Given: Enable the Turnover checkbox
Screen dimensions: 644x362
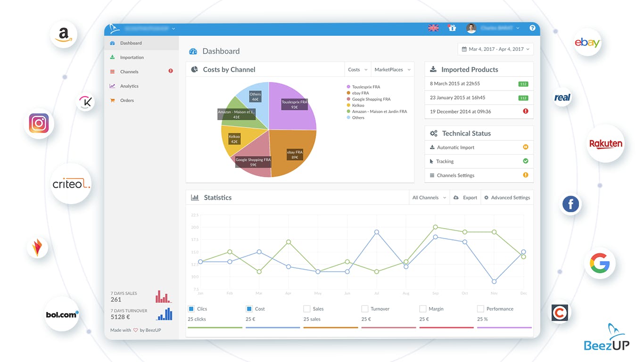Looking at the screenshot, I should 364,309.
